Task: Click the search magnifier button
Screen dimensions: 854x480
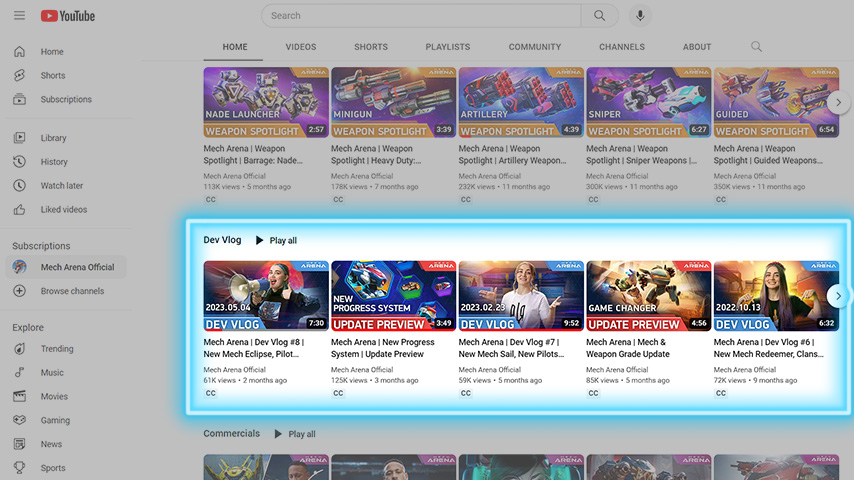Action: tap(599, 16)
